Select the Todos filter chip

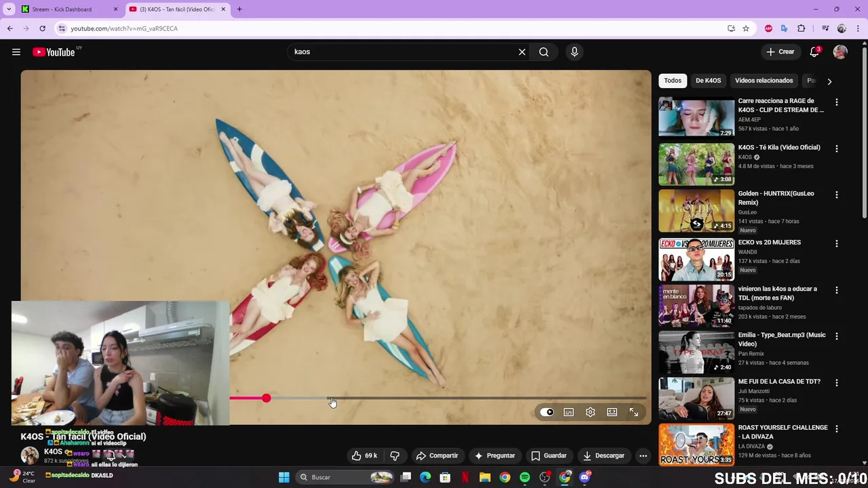[673, 81]
